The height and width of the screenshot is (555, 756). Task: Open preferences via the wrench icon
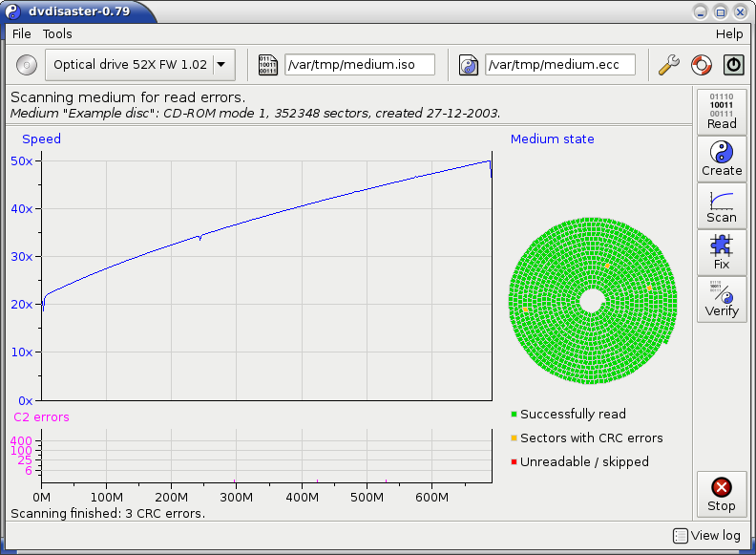[669, 65]
